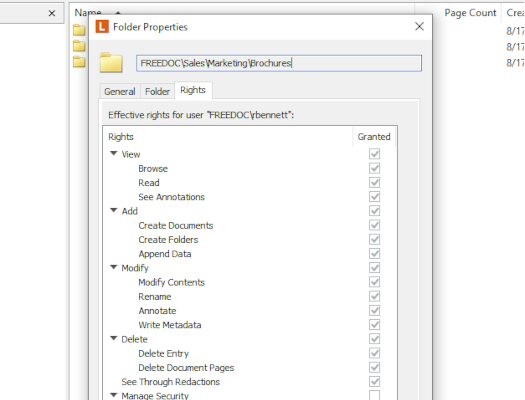Select the Delete rights row label
The image size is (525, 400).
(x=134, y=339)
